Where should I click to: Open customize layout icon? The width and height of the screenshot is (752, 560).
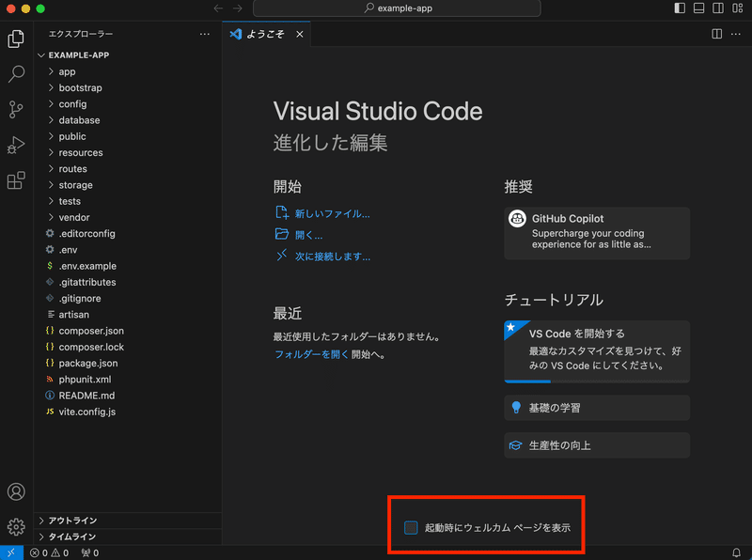coord(737,8)
